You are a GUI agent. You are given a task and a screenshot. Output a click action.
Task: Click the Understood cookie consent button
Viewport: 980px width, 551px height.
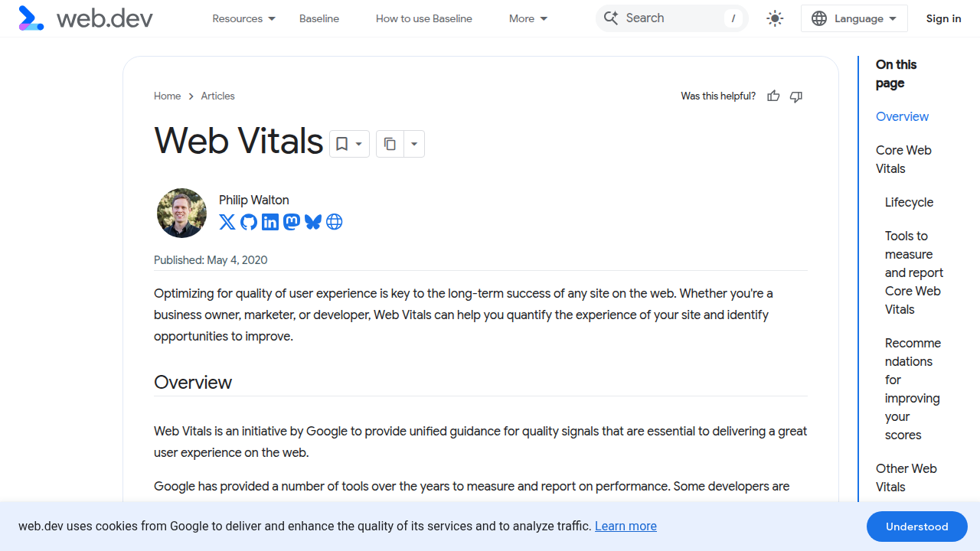(x=916, y=526)
